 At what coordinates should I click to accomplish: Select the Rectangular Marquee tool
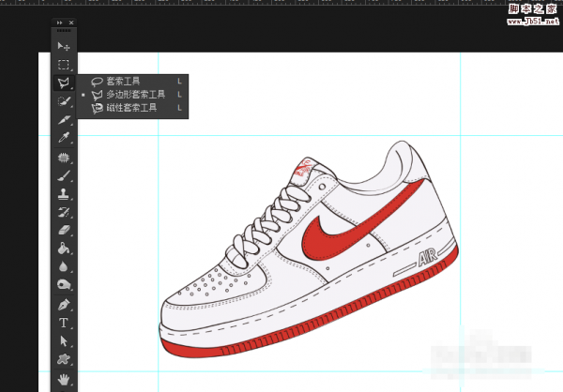click(x=64, y=65)
